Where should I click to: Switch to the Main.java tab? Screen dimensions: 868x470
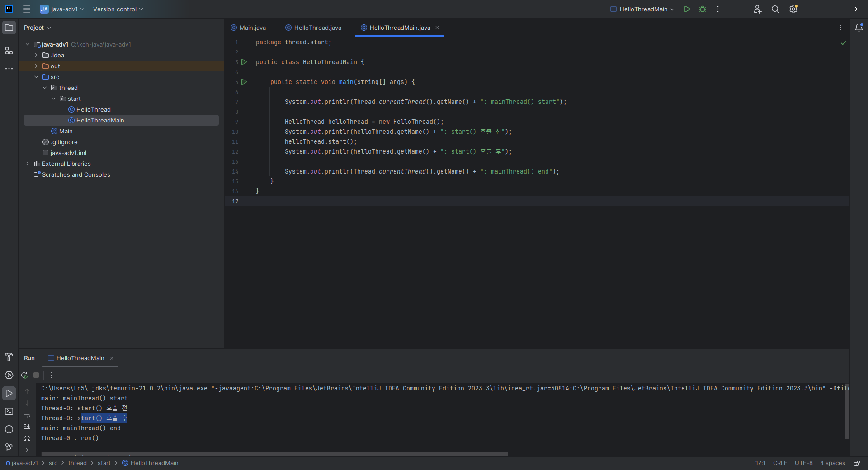pyautogui.click(x=248, y=28)
